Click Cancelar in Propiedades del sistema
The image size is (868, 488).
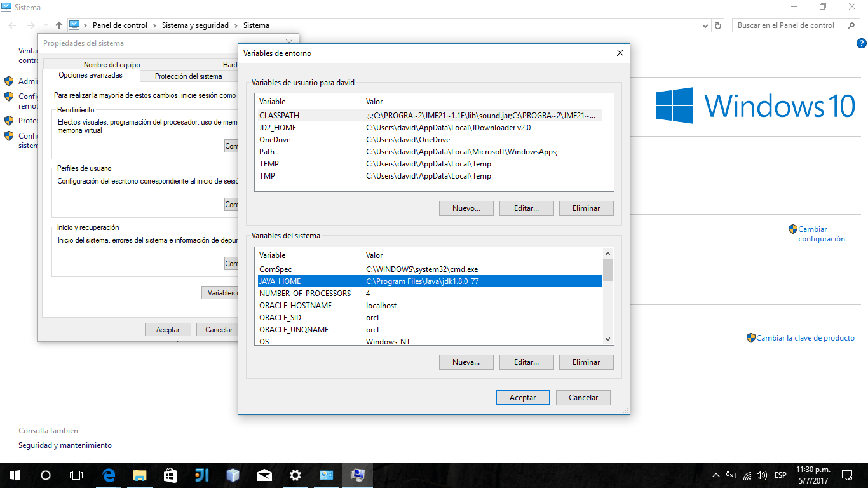(219, 329)
